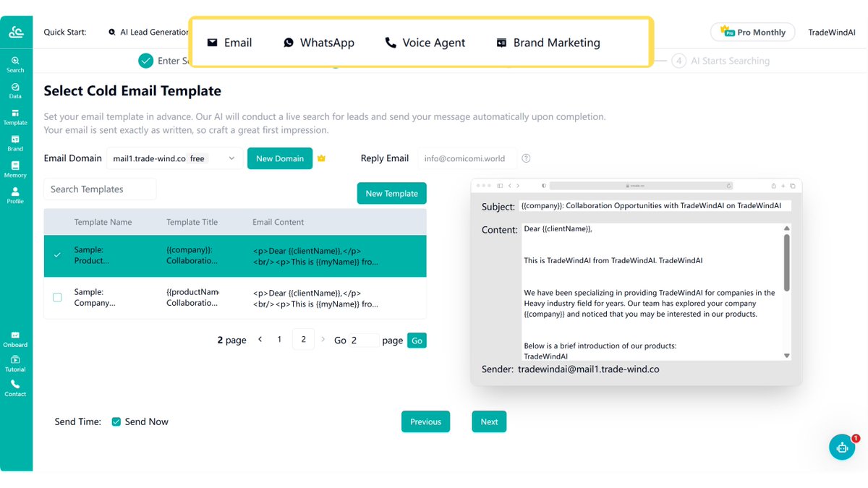This screenshot has height=488, width=868.
Task: Open the Onboard sidebar item
Action: (x=15, y=339)
